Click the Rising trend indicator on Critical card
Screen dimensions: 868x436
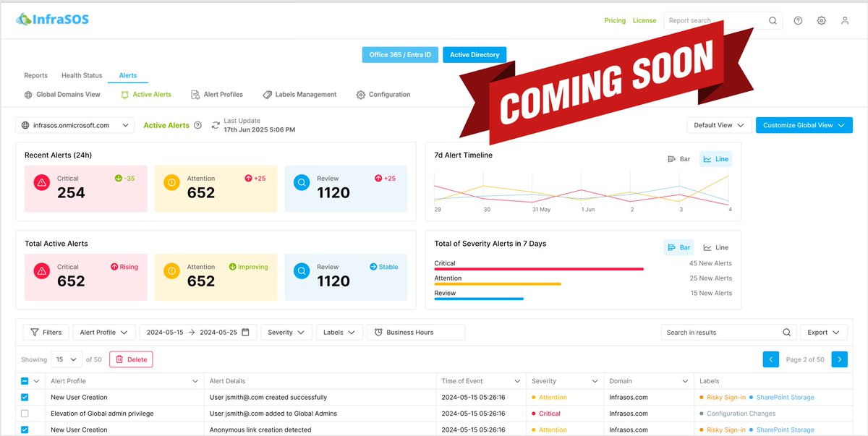(x=124, y=267)
